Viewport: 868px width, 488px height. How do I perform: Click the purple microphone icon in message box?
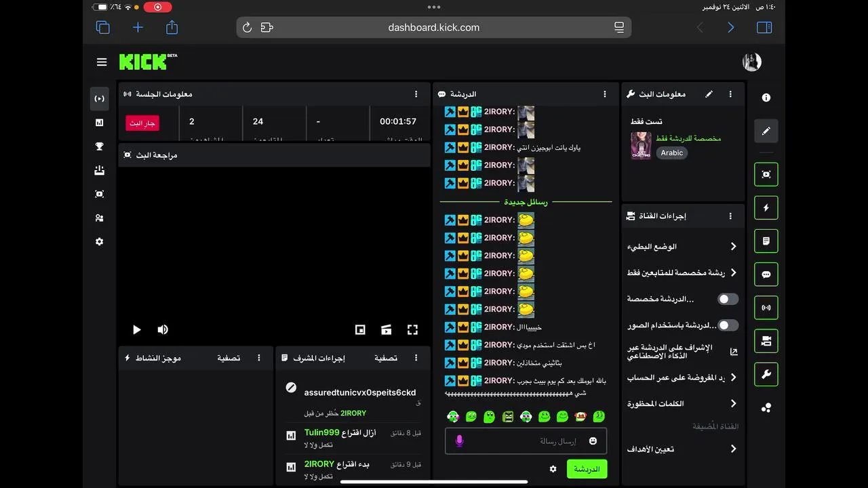[459, 441]
